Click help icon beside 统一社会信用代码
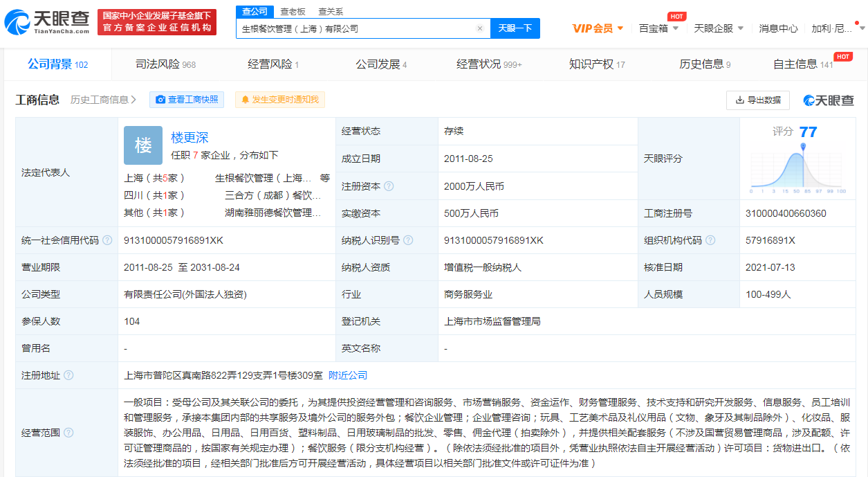Screen dimensions: 868x477 [107, 240]
